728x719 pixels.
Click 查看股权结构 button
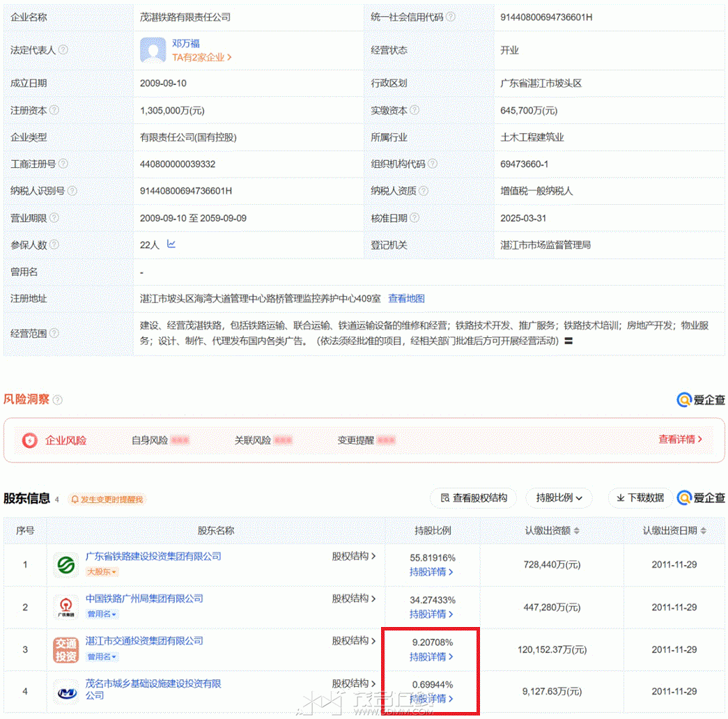(473, 498)
